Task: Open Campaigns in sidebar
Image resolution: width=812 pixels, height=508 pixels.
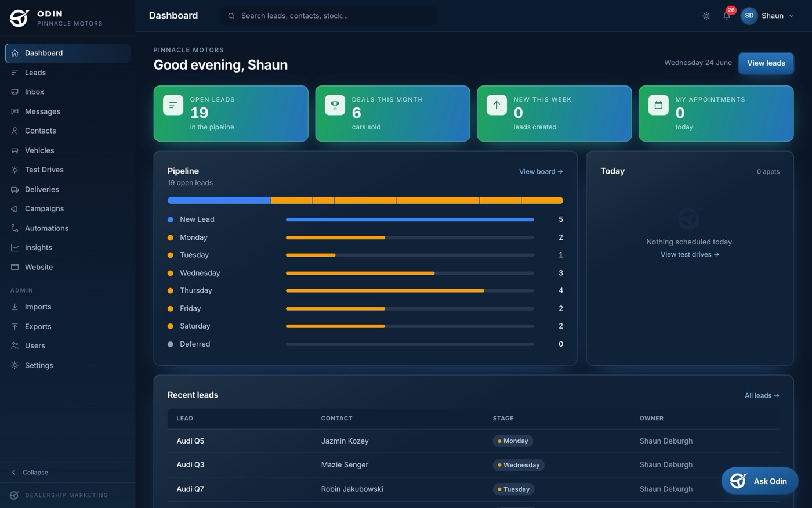Action: pyautogui.click(x=68, y=208)
